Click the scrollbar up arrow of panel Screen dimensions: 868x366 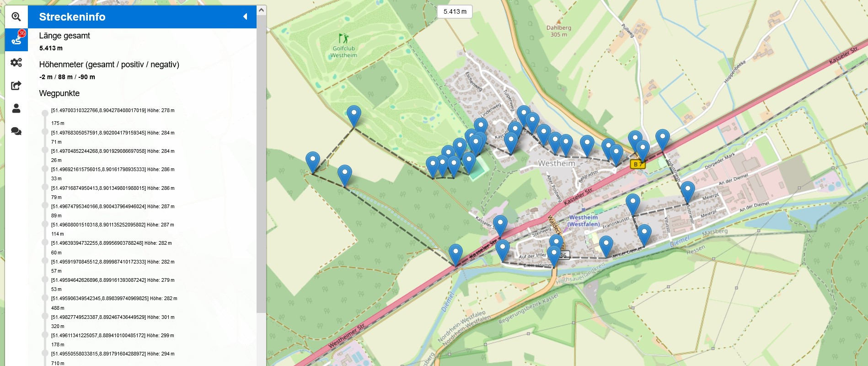[x=262, y=10]
